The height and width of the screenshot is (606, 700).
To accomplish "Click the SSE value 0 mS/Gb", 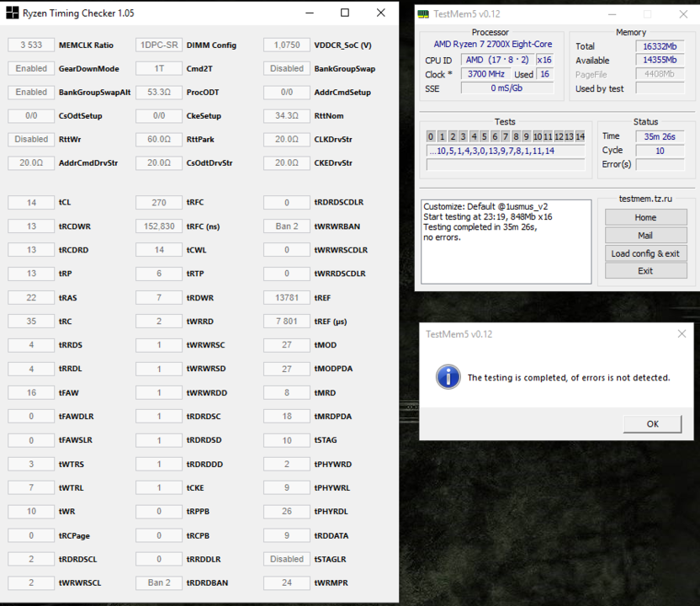I will [x=507, y=88].
